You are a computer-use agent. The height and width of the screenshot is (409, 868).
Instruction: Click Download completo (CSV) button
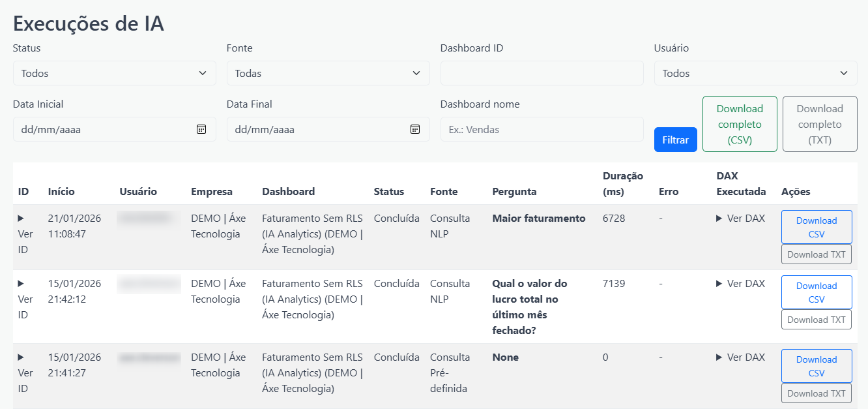(x=740, y=124)
